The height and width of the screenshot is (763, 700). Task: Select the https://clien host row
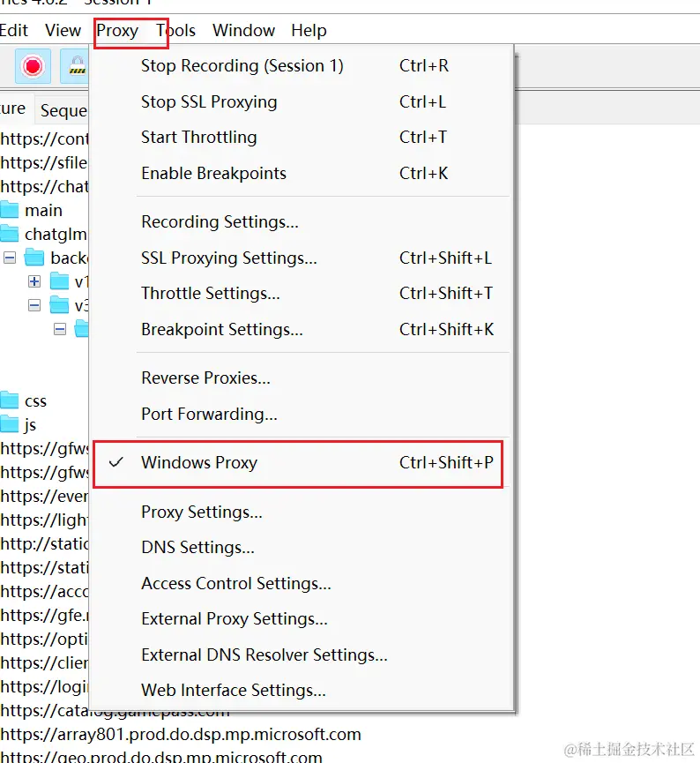pyautogui.click(x=44, y=663)
